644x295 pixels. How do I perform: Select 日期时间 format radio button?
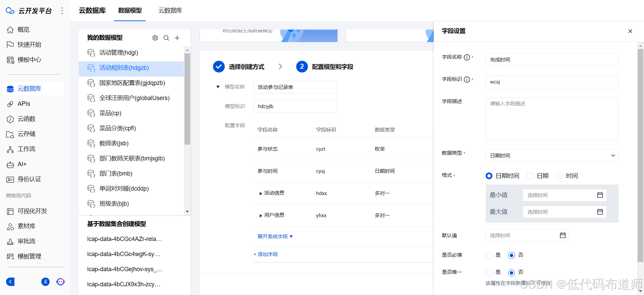(x=489, y=176)
